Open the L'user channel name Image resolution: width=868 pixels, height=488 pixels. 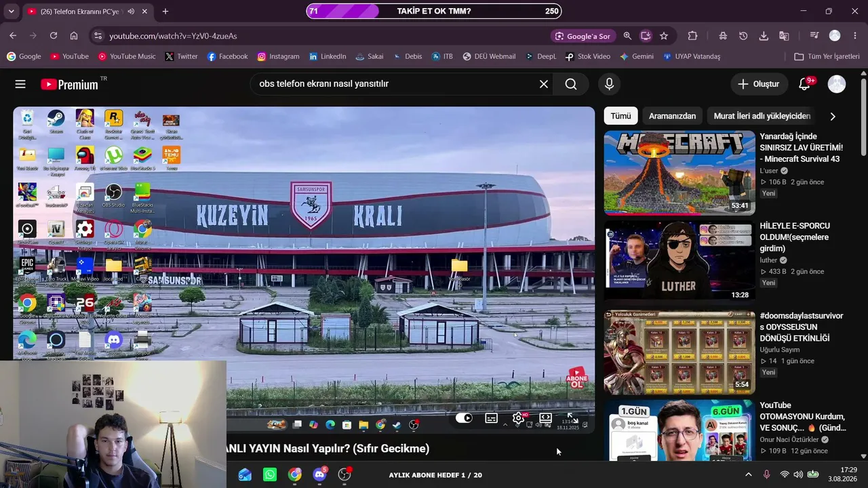click(769, 171)
